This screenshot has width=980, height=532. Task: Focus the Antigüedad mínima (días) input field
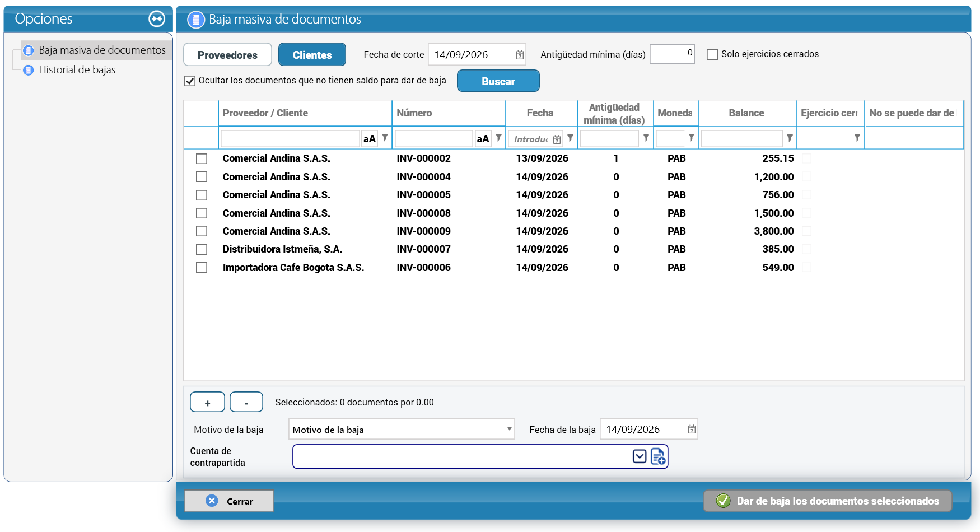(672, 54)
